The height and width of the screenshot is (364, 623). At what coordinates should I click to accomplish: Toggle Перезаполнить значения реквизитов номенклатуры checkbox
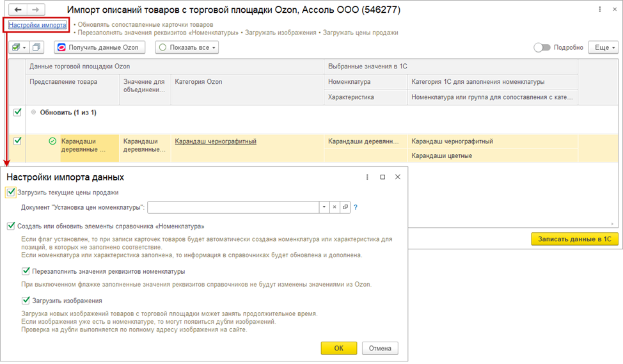point(26,271)
